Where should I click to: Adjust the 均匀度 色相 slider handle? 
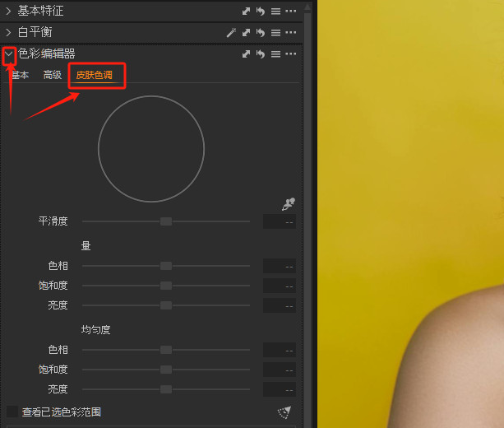pyautogui.click(x=166, y=350)
